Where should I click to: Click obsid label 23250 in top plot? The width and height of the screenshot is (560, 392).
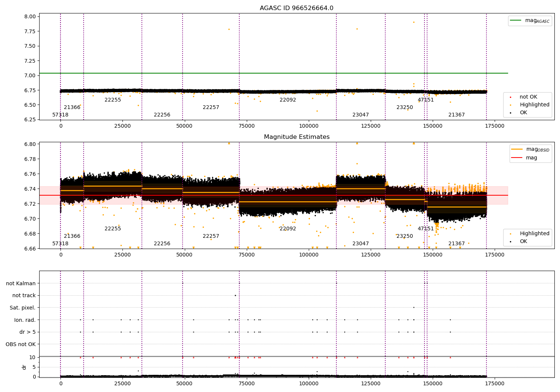click(x=405, y=108)
